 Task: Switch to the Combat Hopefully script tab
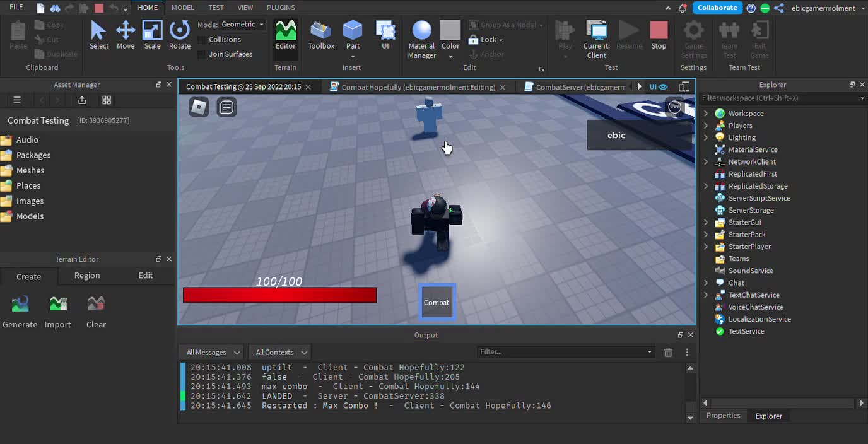pos(418,87)
